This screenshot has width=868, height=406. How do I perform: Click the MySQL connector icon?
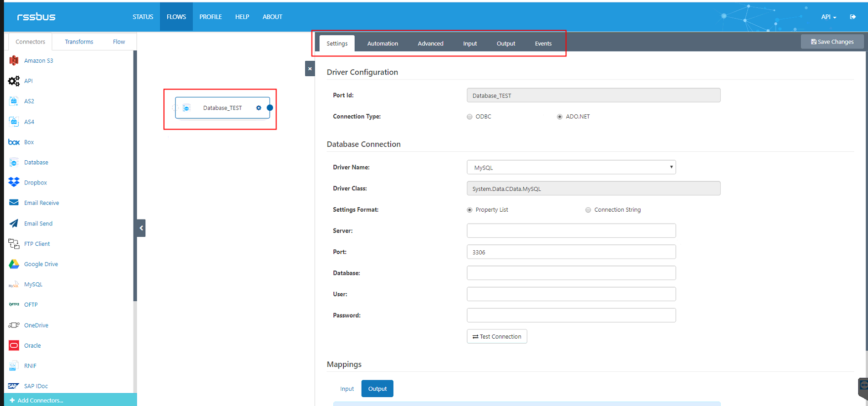14,284
